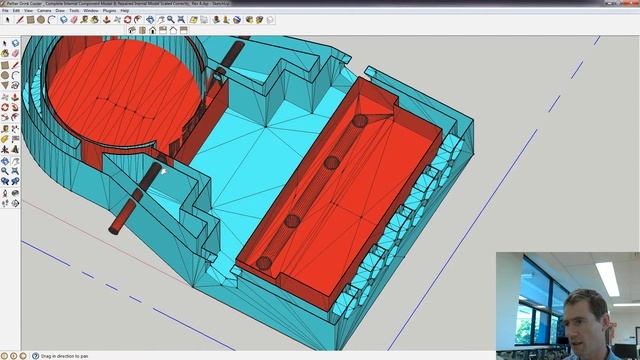Select the Polygon tool
The image size is (640, 360).
coord(5,85)
